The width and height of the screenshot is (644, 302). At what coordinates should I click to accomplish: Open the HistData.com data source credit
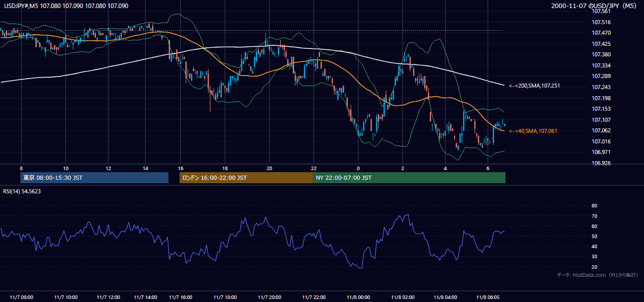tap(598, 275)
